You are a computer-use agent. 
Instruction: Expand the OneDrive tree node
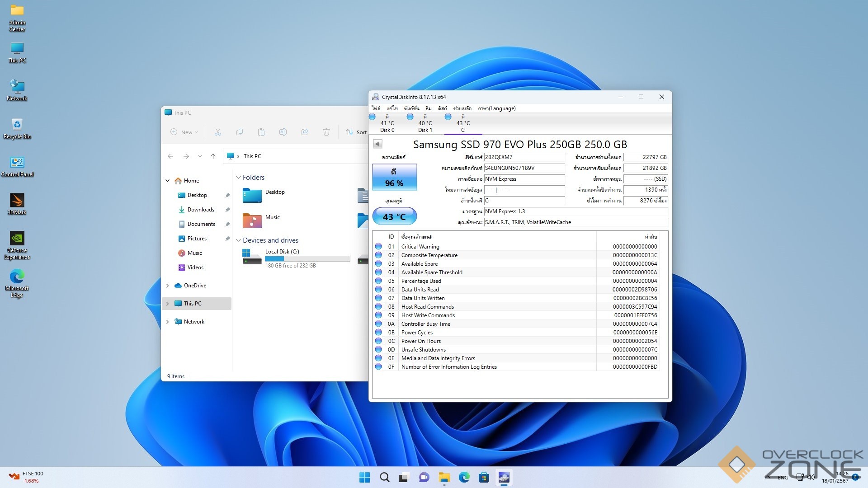168,286
